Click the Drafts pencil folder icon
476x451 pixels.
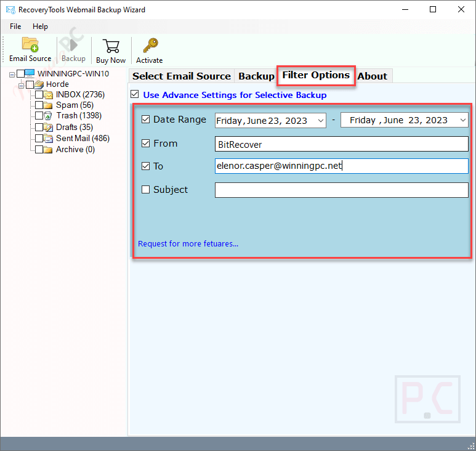click(x=48, y=127)
